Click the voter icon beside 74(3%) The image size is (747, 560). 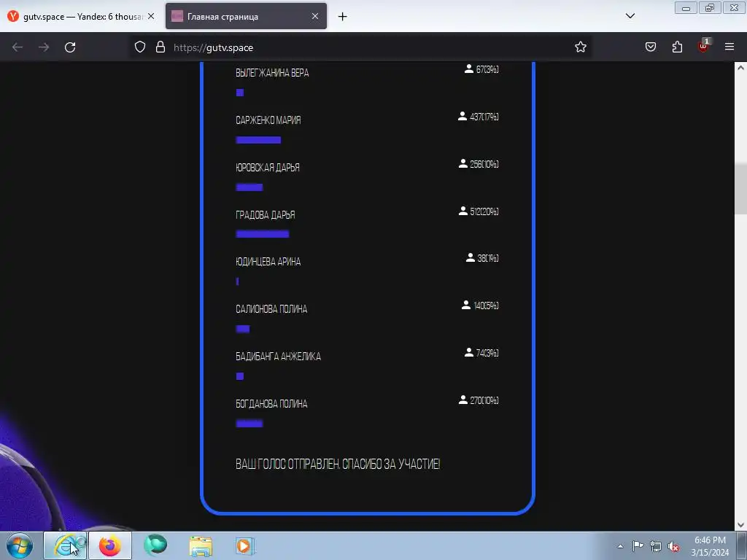point(469,352)
